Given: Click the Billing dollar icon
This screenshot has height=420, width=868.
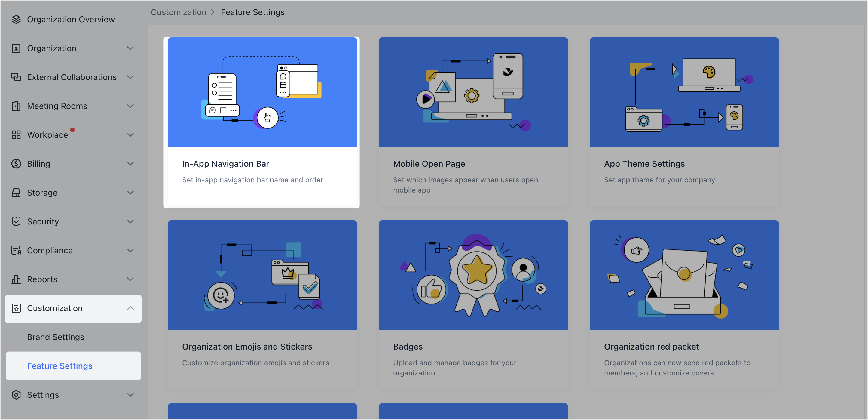Looking at the screenshot, I should tap(16, 164).
